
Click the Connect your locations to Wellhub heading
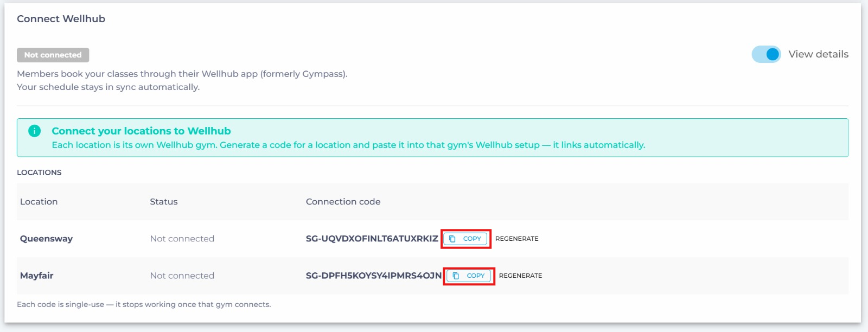(x=141, y=131)
